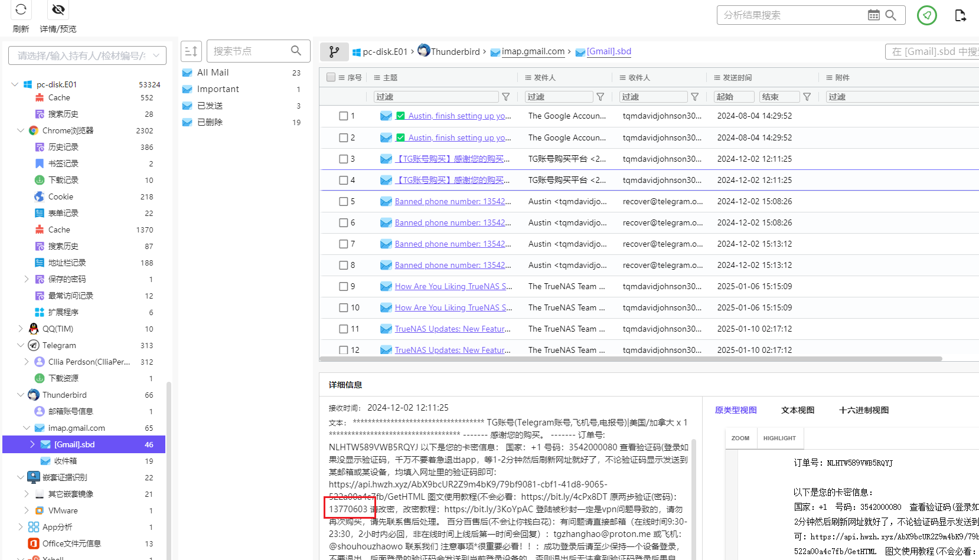This screenshot has height=560, width=979.
Task: Click the Thunderbird icon in the tree
Action: click(34, 395)
